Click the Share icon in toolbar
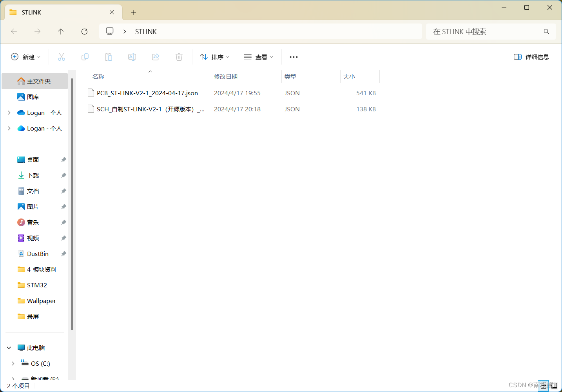Image resolution: width=562 pixels, height=392 pixels. coord(156,57)
